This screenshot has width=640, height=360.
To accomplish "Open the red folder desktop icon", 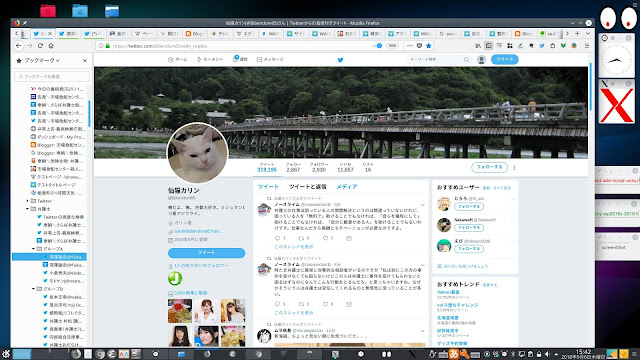I will [x=48, y=11].
